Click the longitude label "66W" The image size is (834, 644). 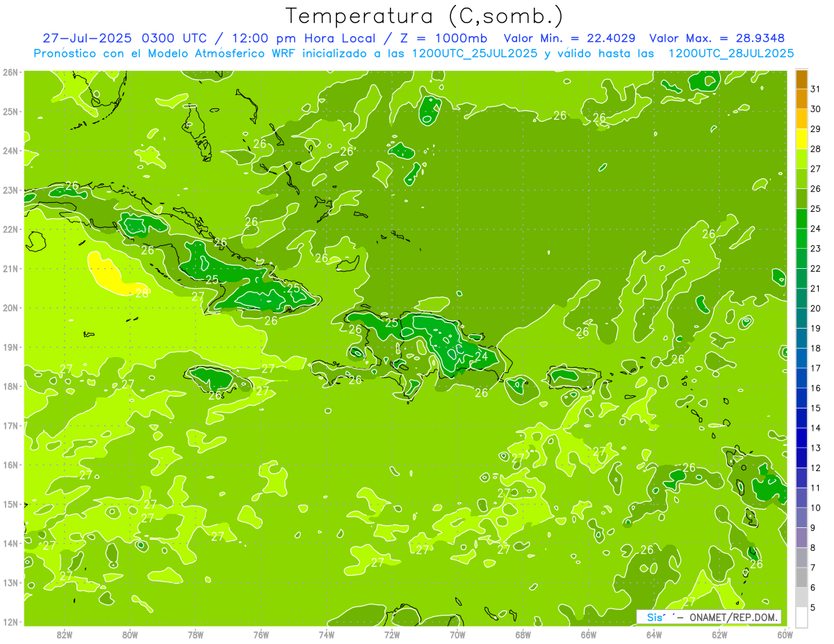click(589, 634)
